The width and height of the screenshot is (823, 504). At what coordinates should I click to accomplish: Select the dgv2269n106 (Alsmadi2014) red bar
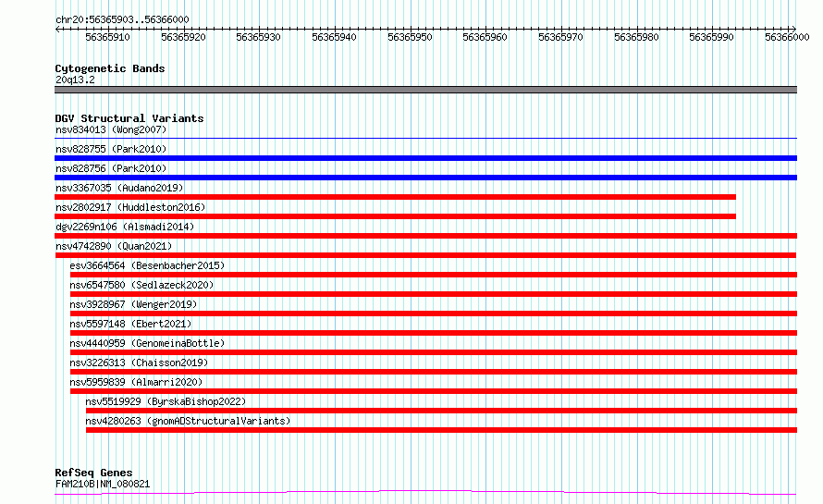(425, 236)
